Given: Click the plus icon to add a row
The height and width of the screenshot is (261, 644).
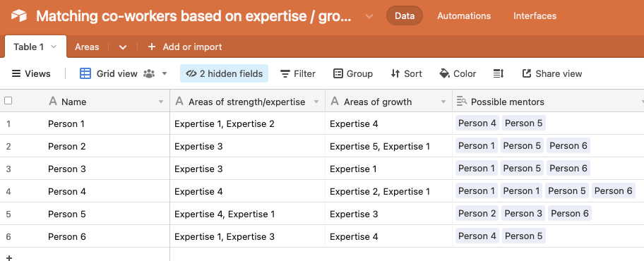Looking at the screenshot, I should [x=8, y=257].
